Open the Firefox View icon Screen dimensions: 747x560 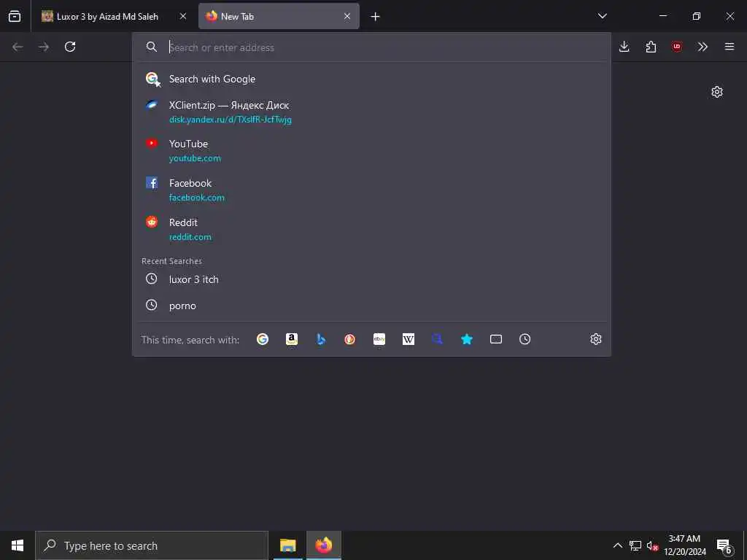coord(15,16)
